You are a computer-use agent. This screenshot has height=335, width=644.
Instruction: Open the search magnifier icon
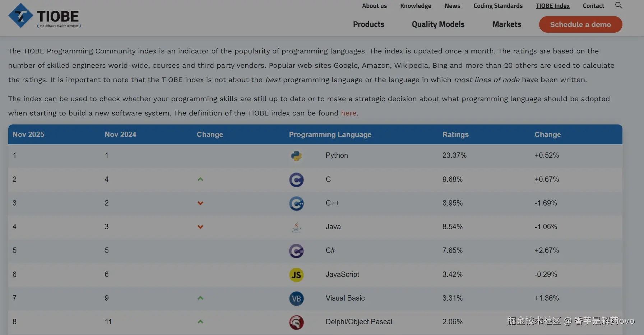(618, 5)
